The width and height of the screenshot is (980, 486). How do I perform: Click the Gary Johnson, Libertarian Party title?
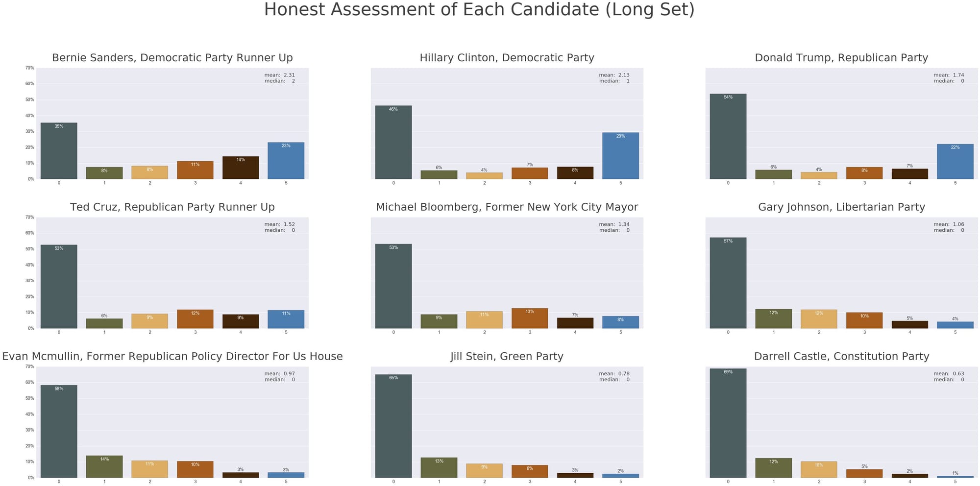(841, 207)
